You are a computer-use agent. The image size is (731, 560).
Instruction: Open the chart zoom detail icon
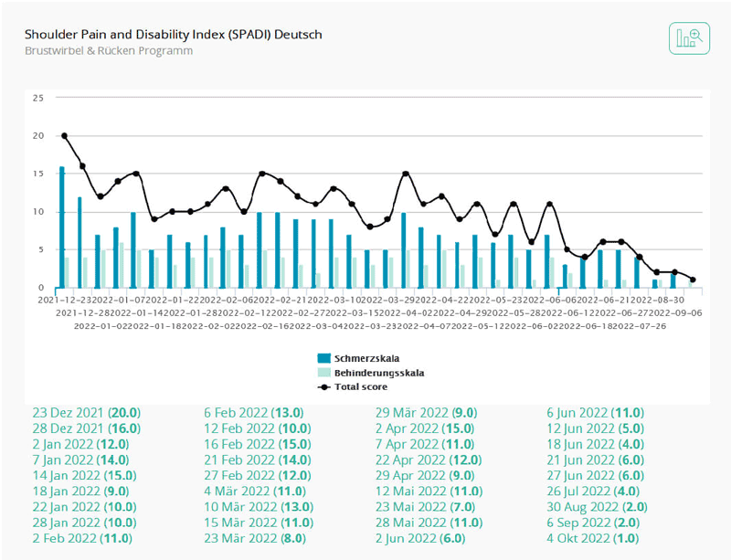(x=689, y=38)
